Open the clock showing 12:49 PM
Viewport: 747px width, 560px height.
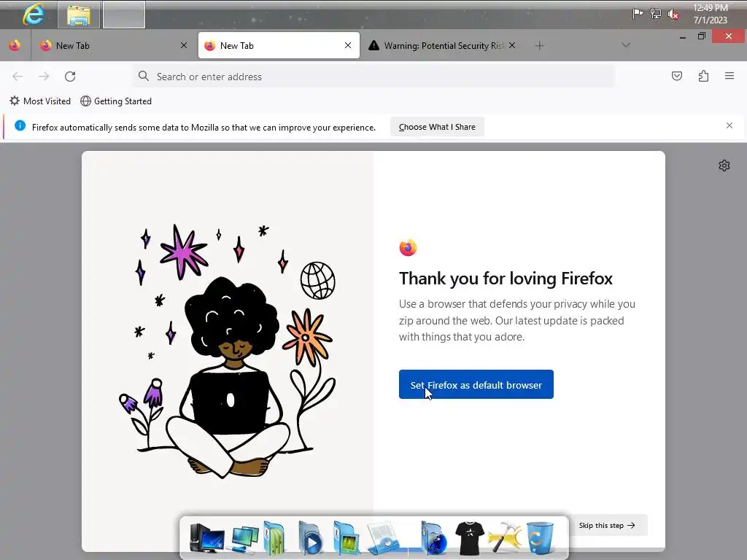point(710,14)
